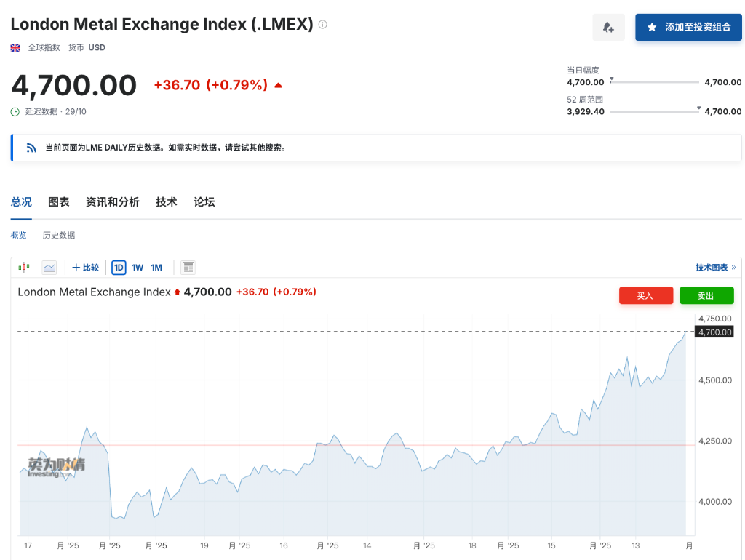Image resolution: width=745 pixels, height=560 pixels.
Task: Click the chart peak at the right end
Action: tap(685, 332)
